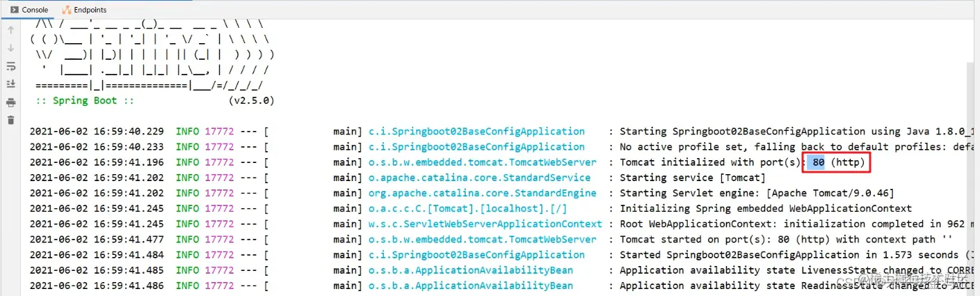Click 'org.apache.catalina.core.StandardEngine' logger name
Screen dimensions: 980x296
[482, 193]
